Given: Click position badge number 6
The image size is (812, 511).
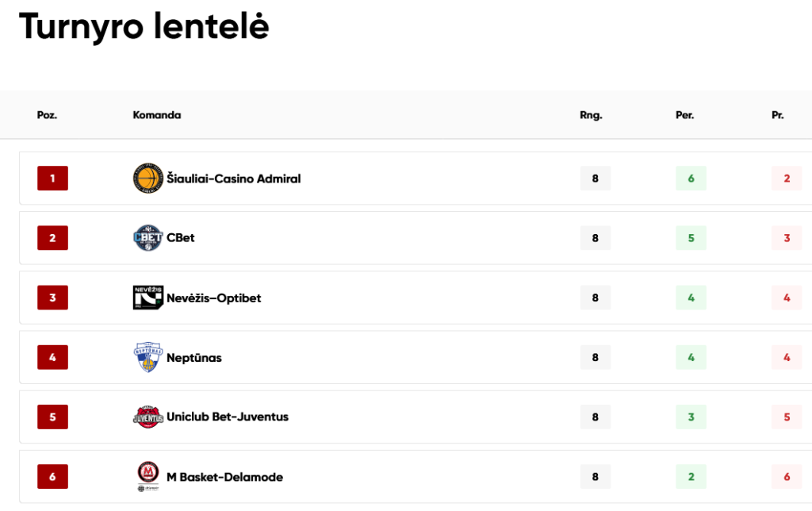Looking at the screenshot, I should click(53, 476).
